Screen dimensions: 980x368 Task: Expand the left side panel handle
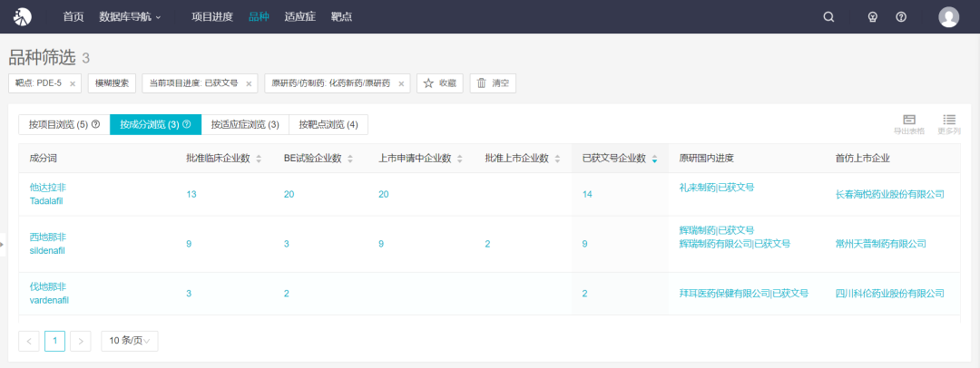click(3, 243)
